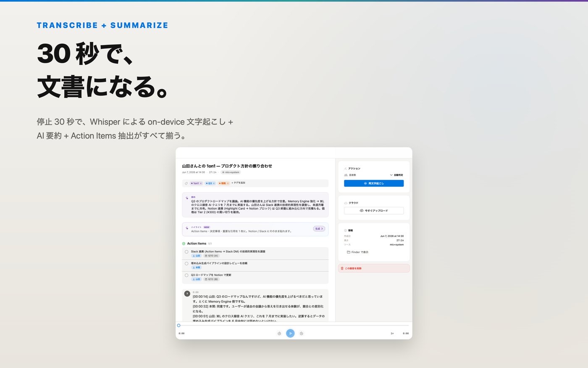This screenshot has height=368, width=588.
Task: Click the sparkle icon in the 要約 summary card
Action: (x=187, y=198)
